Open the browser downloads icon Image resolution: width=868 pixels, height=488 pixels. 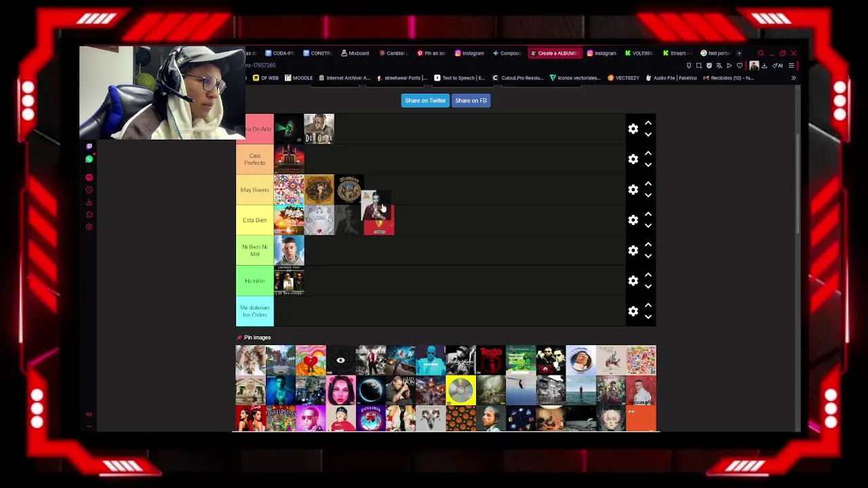point(764,66)
